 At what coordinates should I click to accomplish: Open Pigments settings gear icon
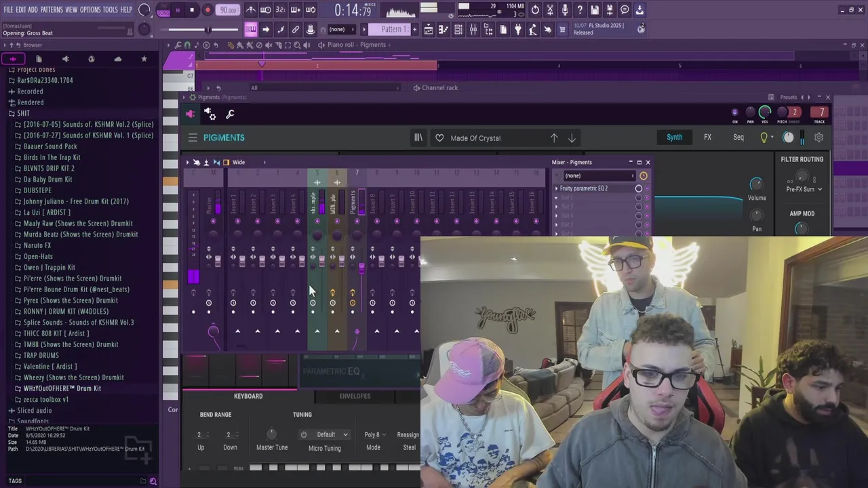(818, 138)
